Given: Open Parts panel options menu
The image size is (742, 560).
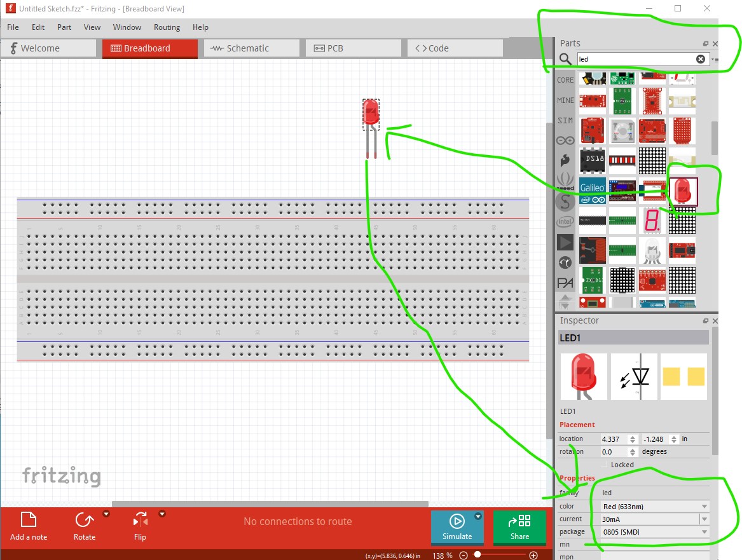Looking at the screenshot, I should (715, 60).
